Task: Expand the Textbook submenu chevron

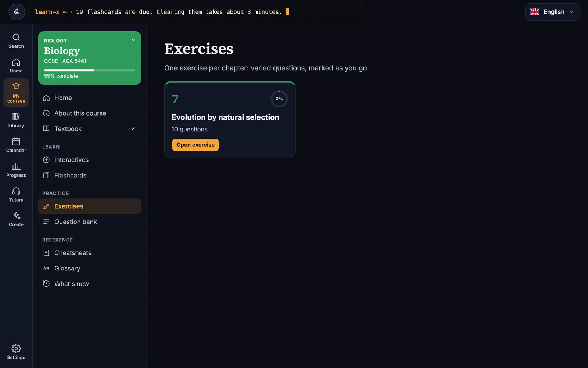Action: click(x=133, y=128)
